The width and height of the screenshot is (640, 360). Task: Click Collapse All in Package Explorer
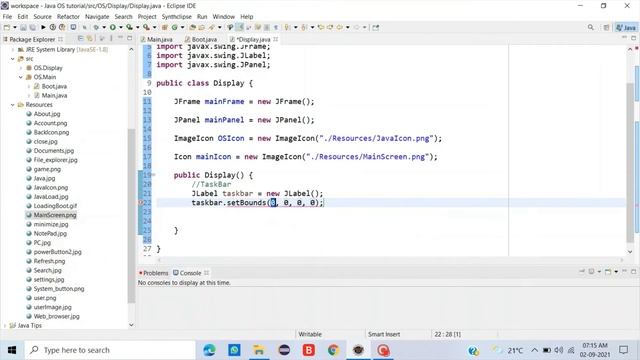[x=80, y=38]
